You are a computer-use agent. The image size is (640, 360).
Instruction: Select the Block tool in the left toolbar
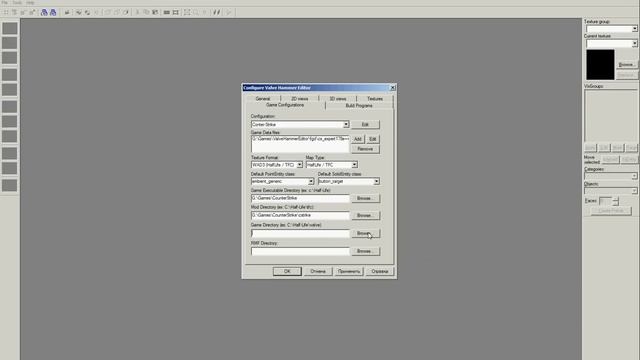(10, 89)
